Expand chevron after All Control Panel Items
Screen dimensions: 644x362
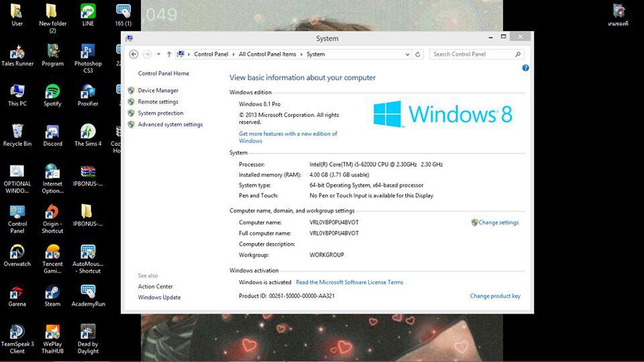pyautogui.click(x=301, y=54)
